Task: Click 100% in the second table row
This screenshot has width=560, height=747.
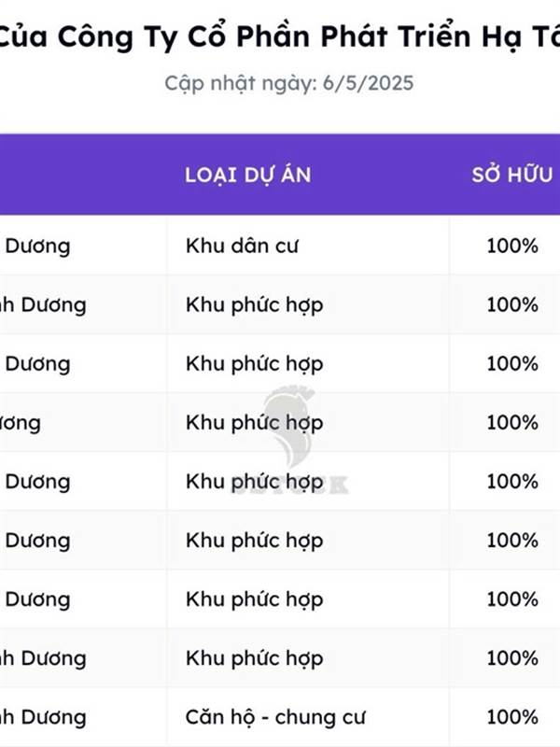Action: (x=512, y=305)
